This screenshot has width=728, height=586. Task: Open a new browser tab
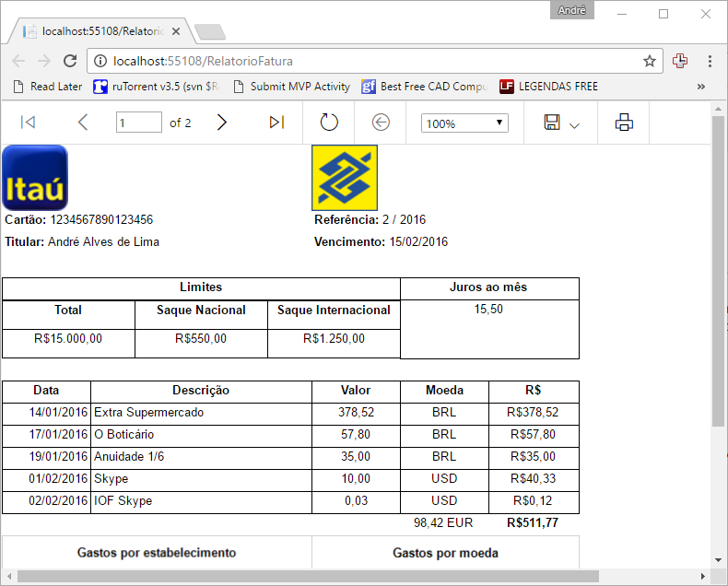point(210,32)
